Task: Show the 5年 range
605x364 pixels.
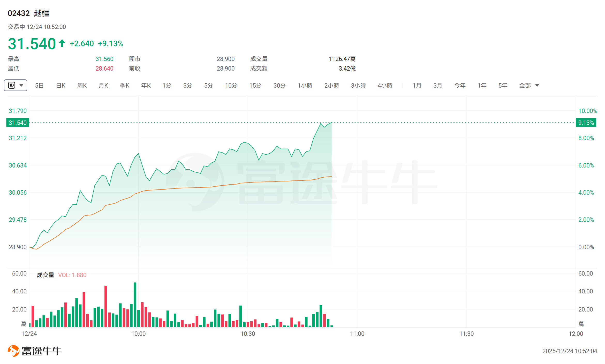Action: pos(503,86)
